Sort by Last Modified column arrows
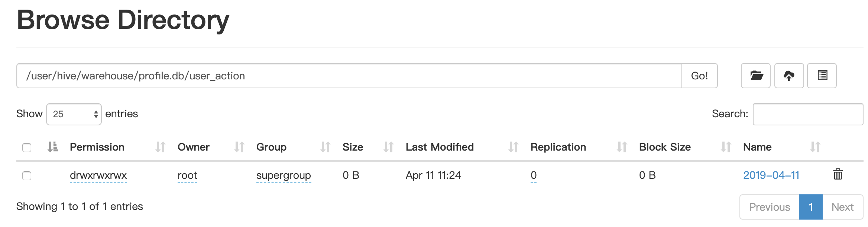This screenshot has height=227, width=868. point(513,147)
